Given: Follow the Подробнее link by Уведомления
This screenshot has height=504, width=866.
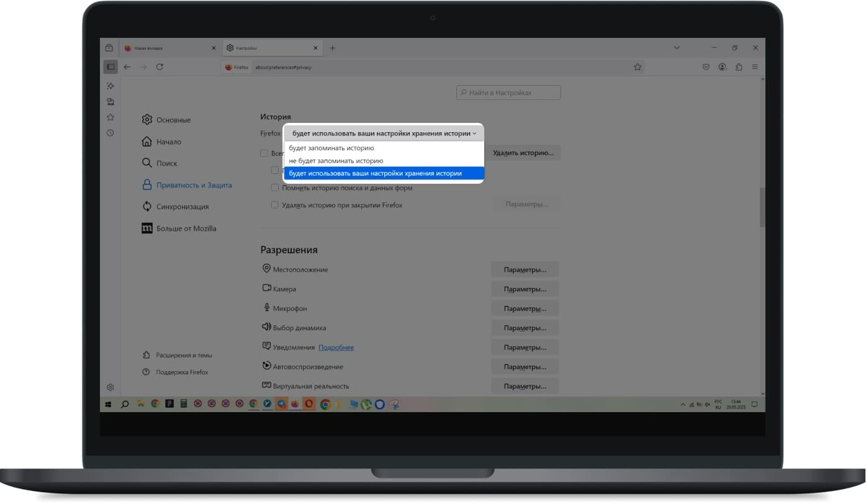Looking at the screenshot, I should coord(336,347).
